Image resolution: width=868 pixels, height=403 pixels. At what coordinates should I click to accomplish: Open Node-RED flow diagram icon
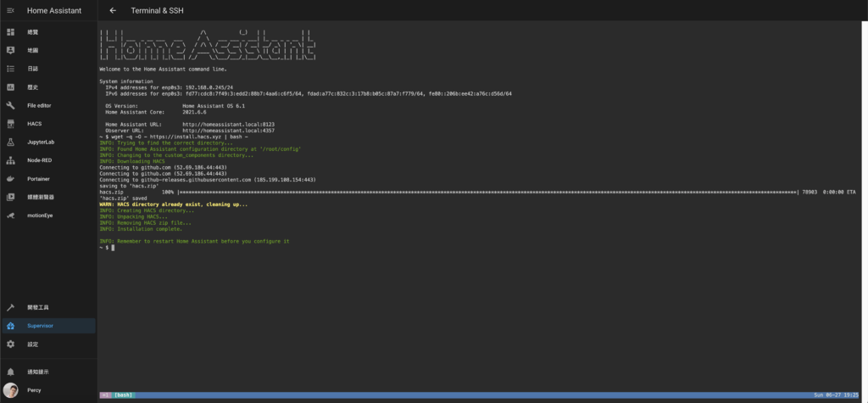pyautogui.click(x=10, y=160)
